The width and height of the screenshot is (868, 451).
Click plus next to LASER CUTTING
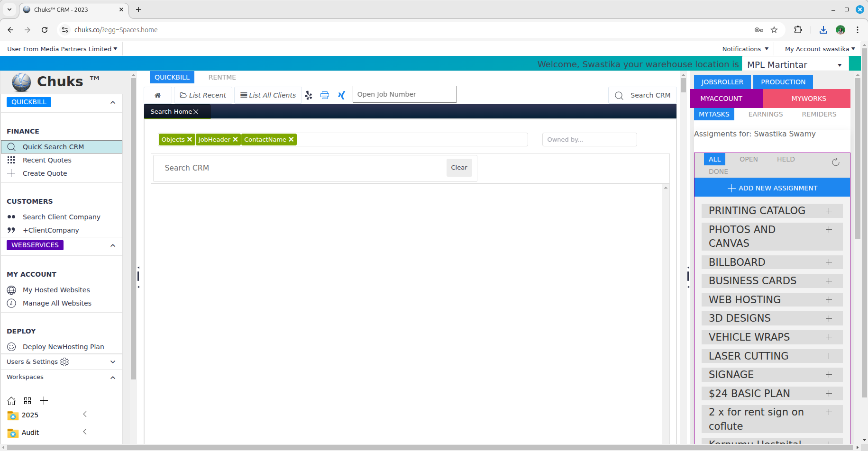(x=829, y=356)
